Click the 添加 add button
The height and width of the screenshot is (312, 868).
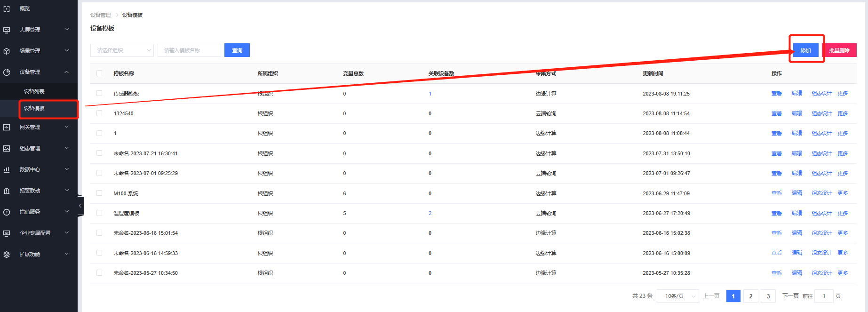click(x=805, y=50)
